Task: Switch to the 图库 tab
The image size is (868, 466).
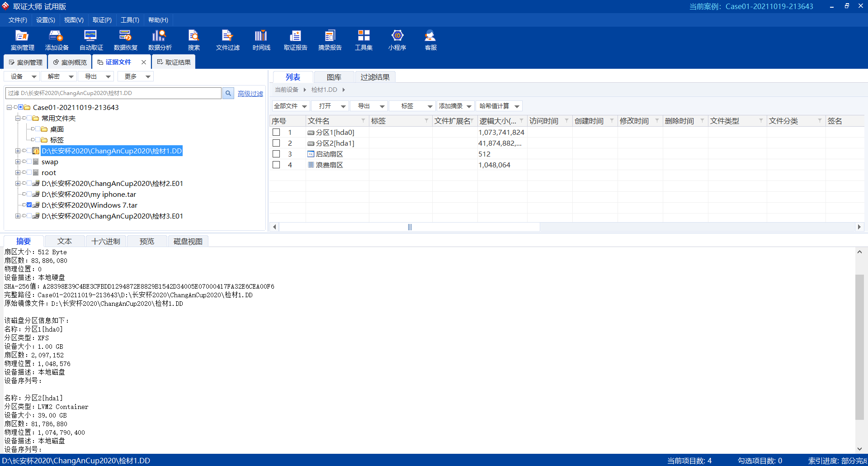Action: (334, 77)
